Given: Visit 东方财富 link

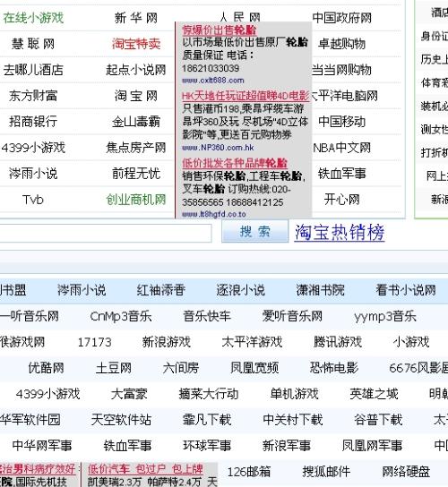Looking at the screenshot, I should (x=33, y=96).
